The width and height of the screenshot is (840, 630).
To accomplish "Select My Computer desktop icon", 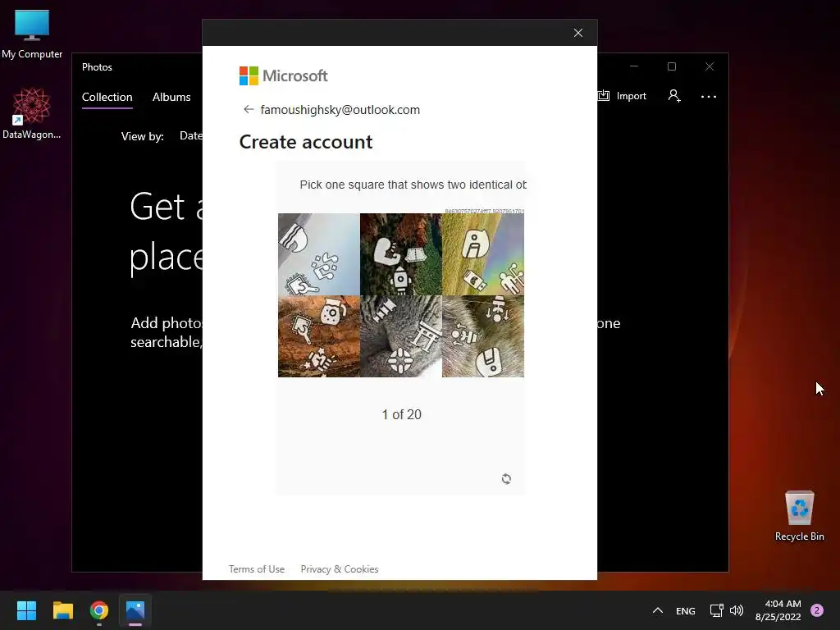I will (x=32, y=34).
